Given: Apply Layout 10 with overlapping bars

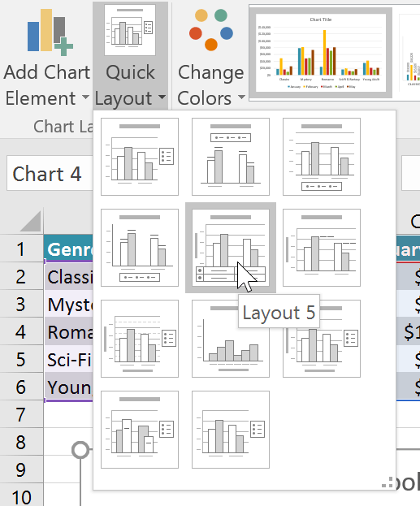Looking at the screenshot, I should click(x=140, y=430).
